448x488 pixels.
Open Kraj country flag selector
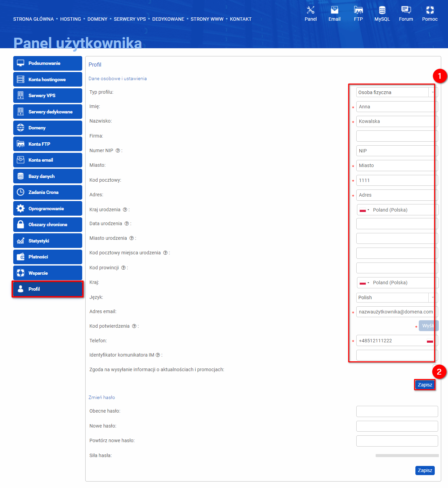(364, 283)
